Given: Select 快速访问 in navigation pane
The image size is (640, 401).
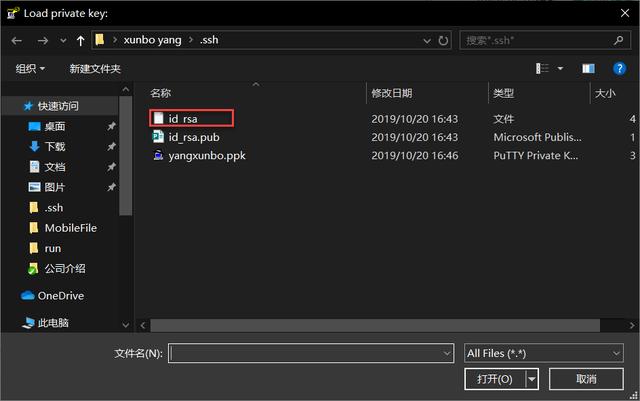Looking at the screenshot, I should point(58,106).
